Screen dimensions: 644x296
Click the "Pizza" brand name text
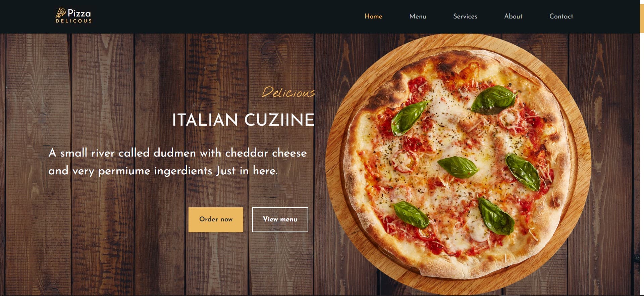tap(79, 13)
